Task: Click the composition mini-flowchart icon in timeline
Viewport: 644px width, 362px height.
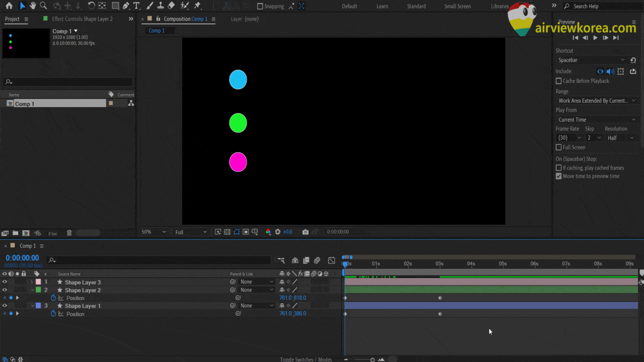Action: point(281,260)
